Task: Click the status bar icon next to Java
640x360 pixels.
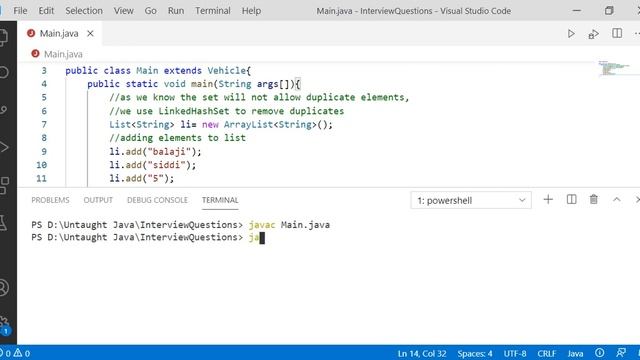Action: [x=600, y=353]
